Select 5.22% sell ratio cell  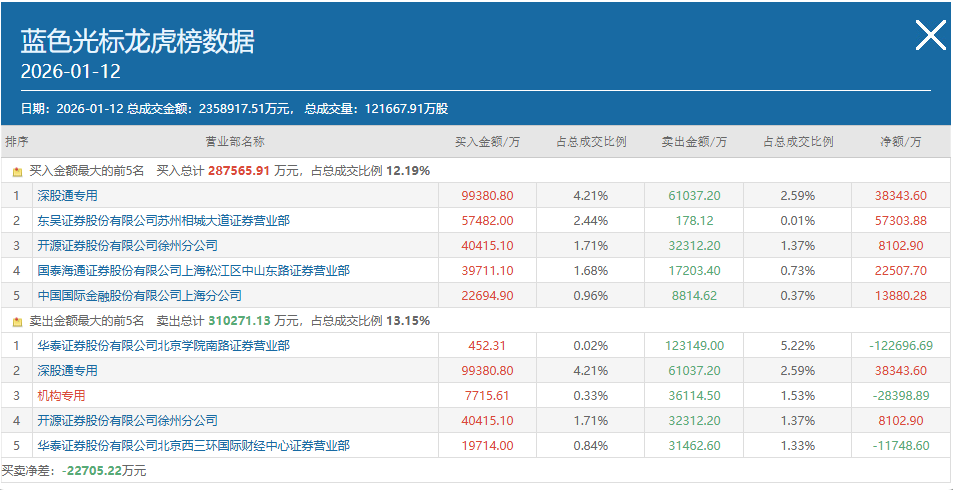coord(798,345)
